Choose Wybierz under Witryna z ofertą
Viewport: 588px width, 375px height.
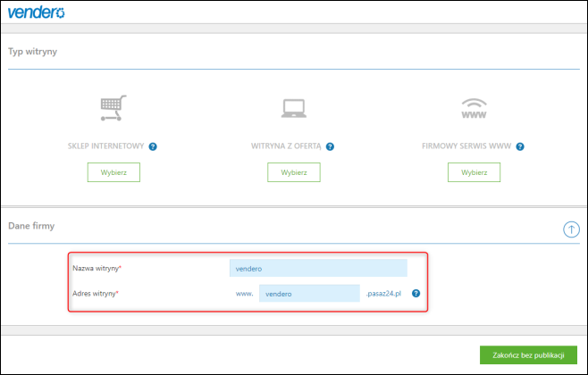point(294,172)
